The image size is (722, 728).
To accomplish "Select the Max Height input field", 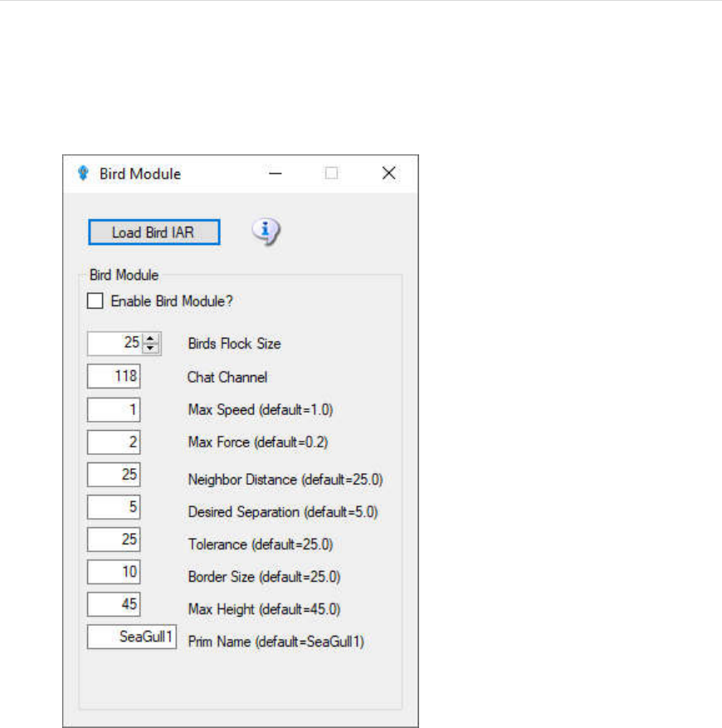I will 114,604.
